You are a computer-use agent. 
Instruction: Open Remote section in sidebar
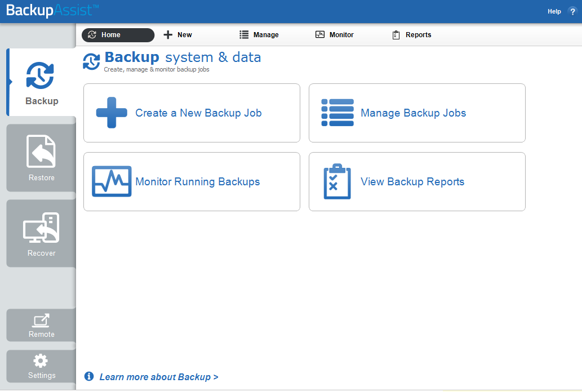[41, 325]
